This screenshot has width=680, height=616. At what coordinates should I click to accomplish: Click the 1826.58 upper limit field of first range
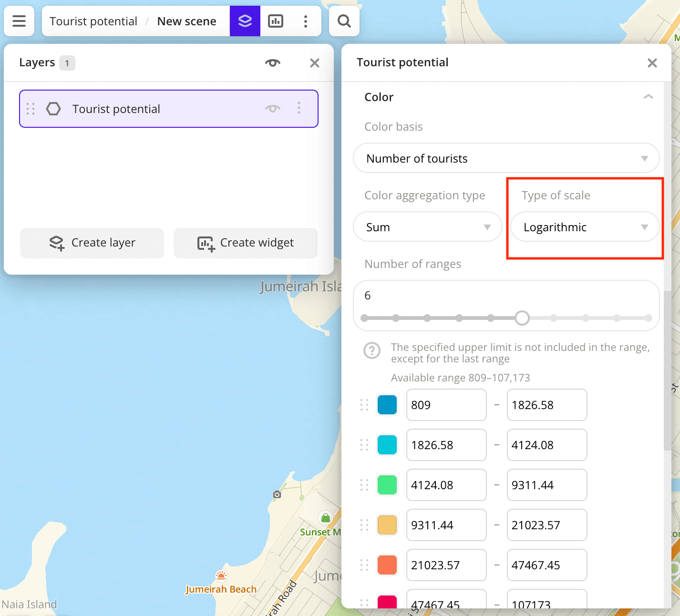(x=546, y=405)
